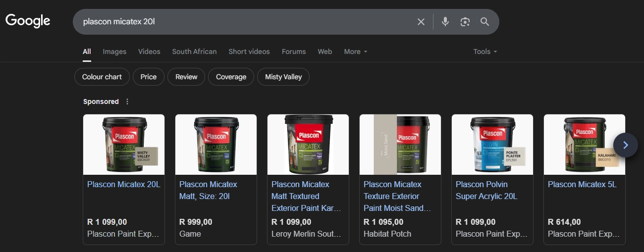Start a voice search with microphone
The width and height of the screenshot is (644, 252).
click(x=445, y=22)
